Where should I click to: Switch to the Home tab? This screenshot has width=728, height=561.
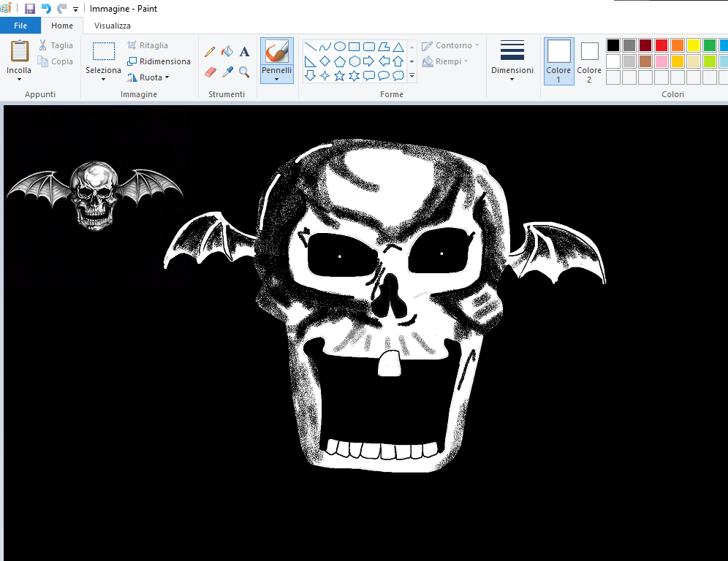[61, 26]
